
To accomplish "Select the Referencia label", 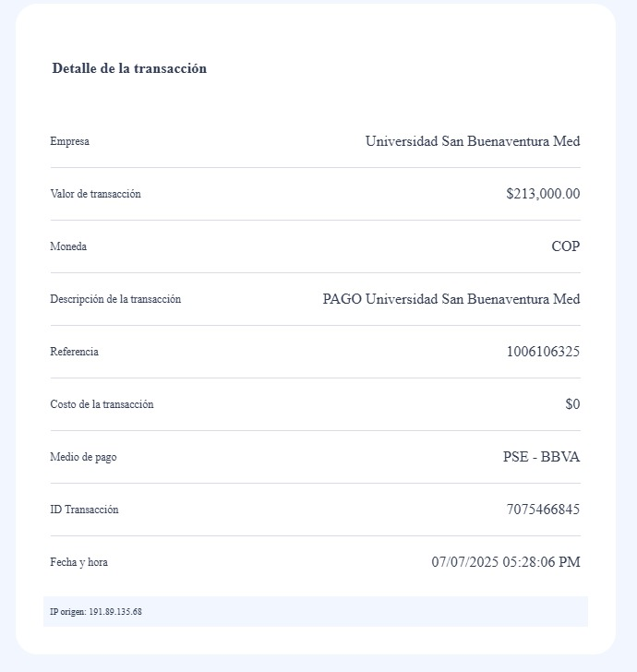I will (75, 352).
